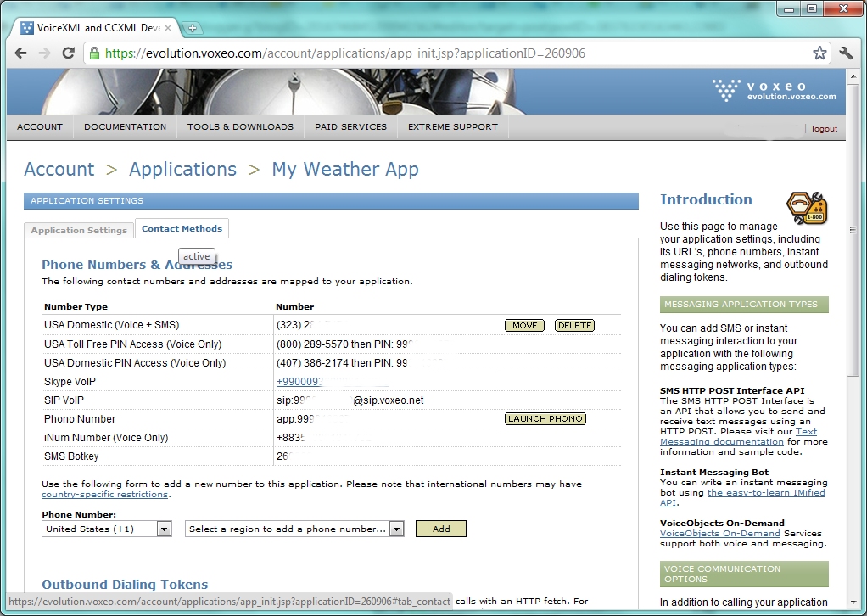Image resolution: width=867 pixels, height=616 pixels.
Task: Click the Add phone number button
Action: (x=441, y=529)
